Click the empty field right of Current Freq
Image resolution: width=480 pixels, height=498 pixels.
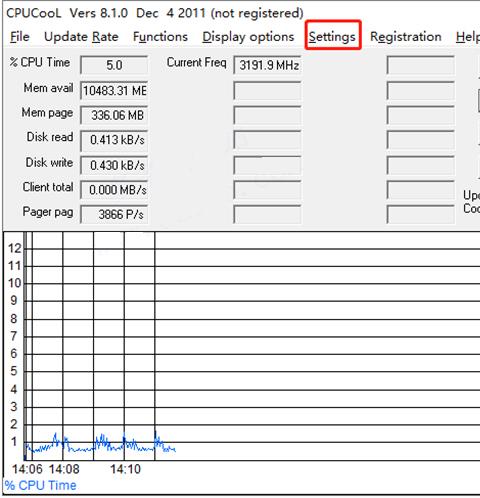point(421,65)
